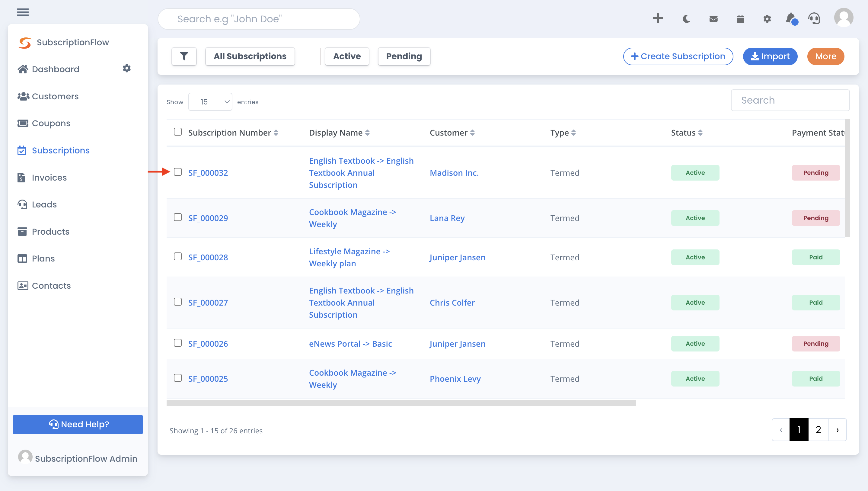Click the Customers group icon
This screenshot has width=868, height=491.
click(x=23, y=96)
